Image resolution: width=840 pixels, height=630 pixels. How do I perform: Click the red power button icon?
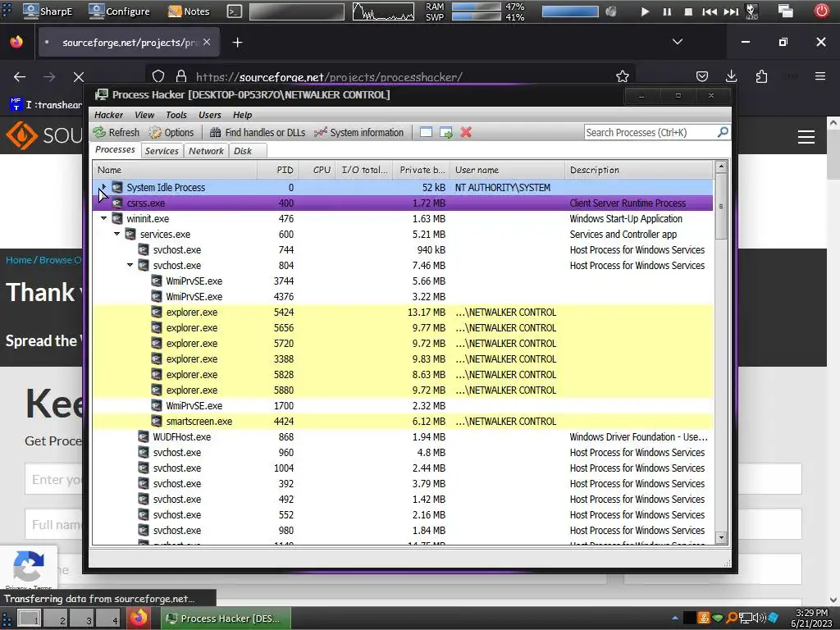pyautogui.click(x=821, y=11)
